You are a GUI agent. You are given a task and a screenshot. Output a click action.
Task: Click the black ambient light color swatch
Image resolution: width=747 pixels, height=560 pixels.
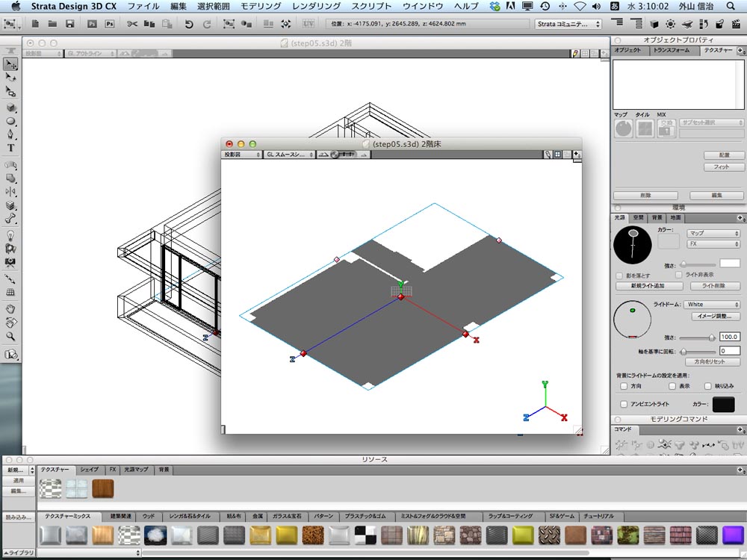coord(723,404)
